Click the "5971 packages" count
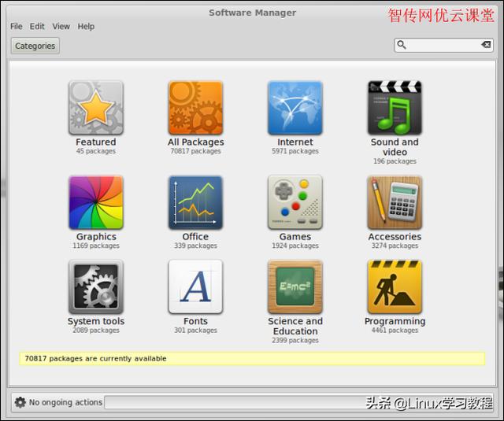Screen dimensions: 504x421 pyautogui.click(x=295, y=151)
